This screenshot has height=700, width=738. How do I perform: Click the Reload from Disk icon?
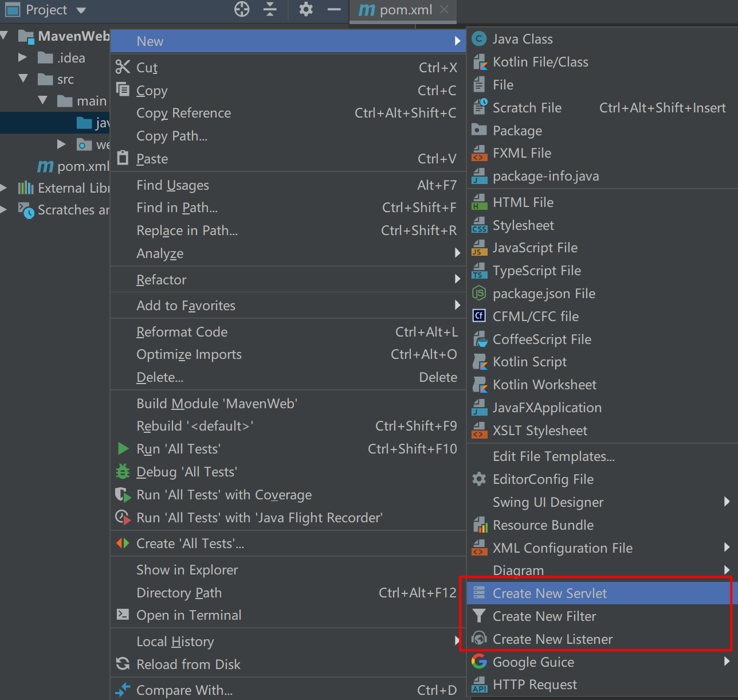[123, 664]
